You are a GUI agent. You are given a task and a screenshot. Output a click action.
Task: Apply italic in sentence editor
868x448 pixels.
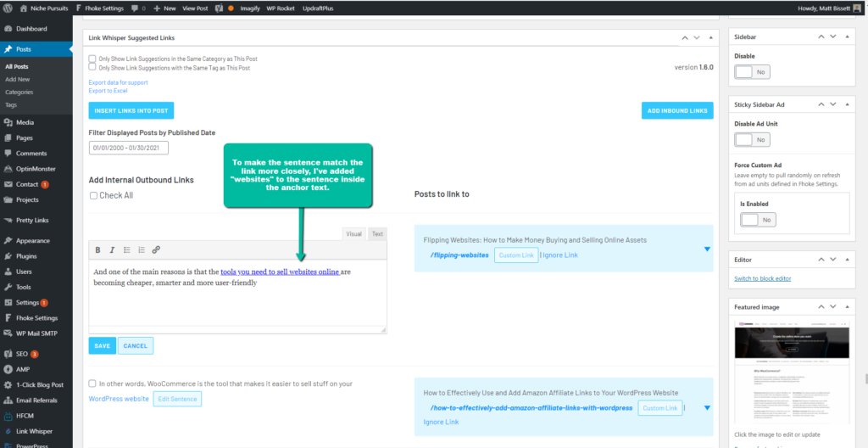113,250
